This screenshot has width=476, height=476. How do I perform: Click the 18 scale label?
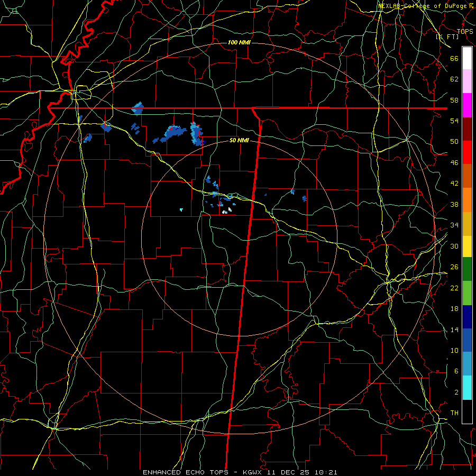(x=454, y=309)
